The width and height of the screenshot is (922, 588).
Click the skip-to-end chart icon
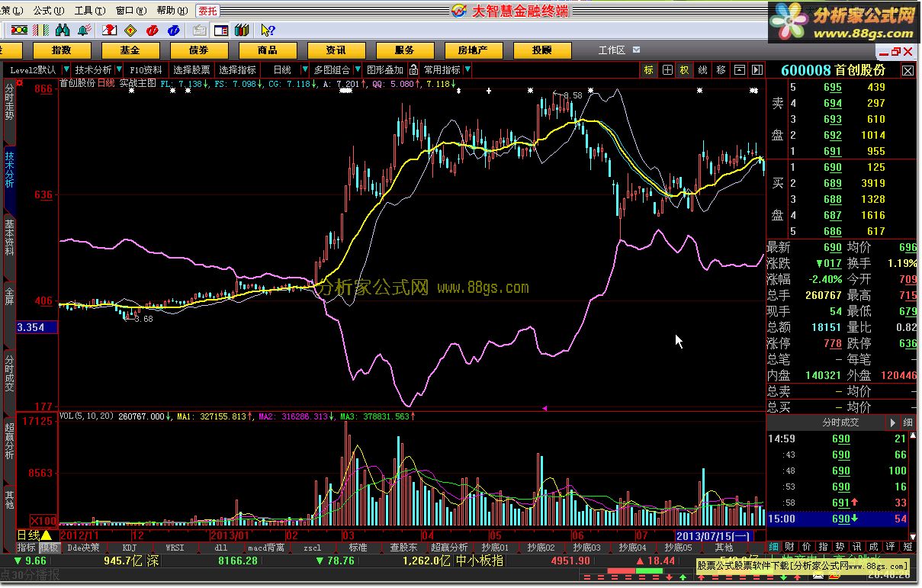(757, 69)
